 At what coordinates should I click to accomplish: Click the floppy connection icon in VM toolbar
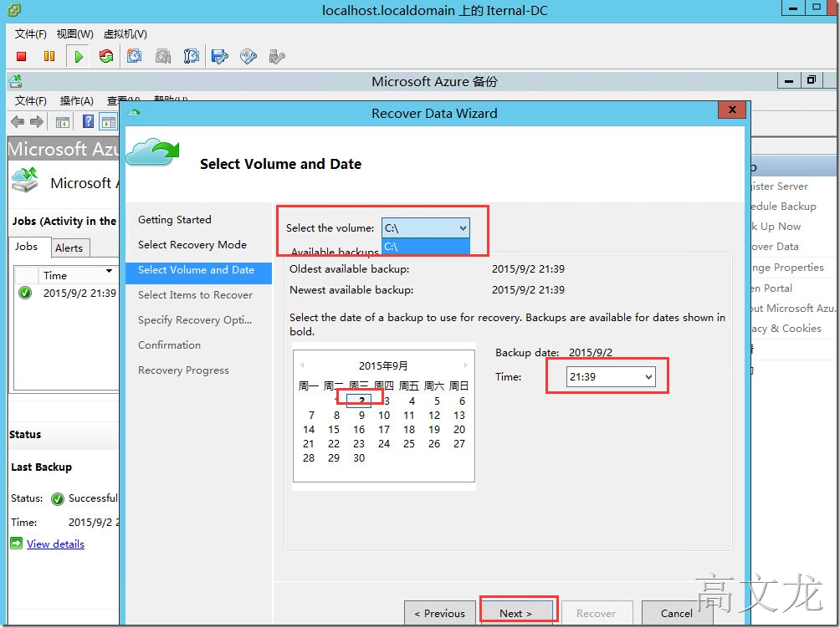click(220, 56)
